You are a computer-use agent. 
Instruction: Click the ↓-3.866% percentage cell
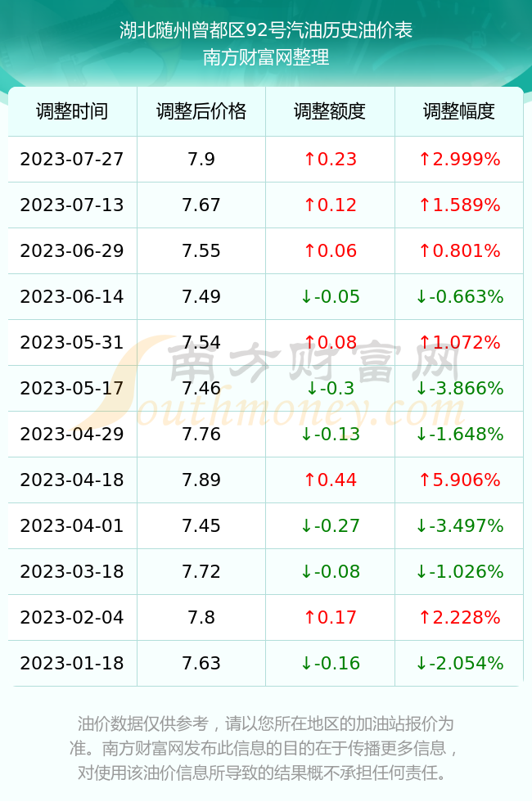click(x=459, y=388)
